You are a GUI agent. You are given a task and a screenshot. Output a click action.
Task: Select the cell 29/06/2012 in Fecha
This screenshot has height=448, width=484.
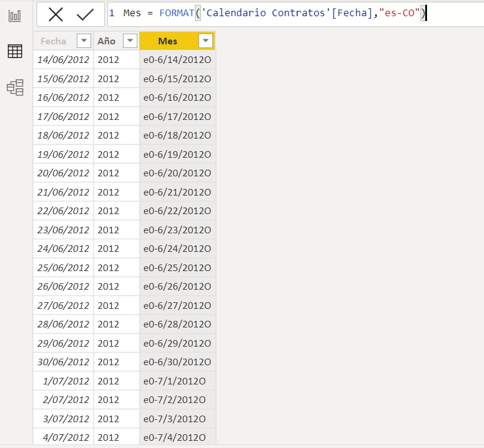click(63, 343)
